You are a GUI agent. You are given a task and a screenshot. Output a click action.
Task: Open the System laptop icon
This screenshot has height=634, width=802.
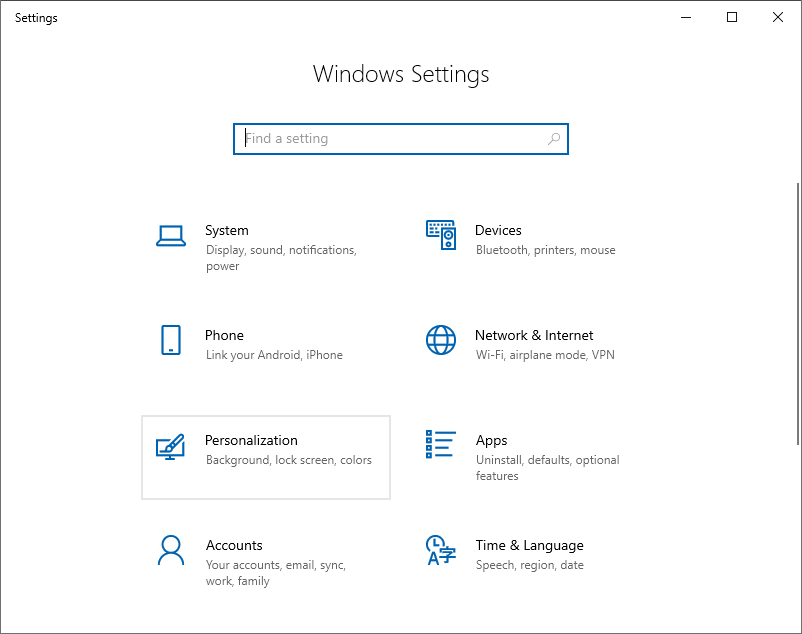[171, 236]
